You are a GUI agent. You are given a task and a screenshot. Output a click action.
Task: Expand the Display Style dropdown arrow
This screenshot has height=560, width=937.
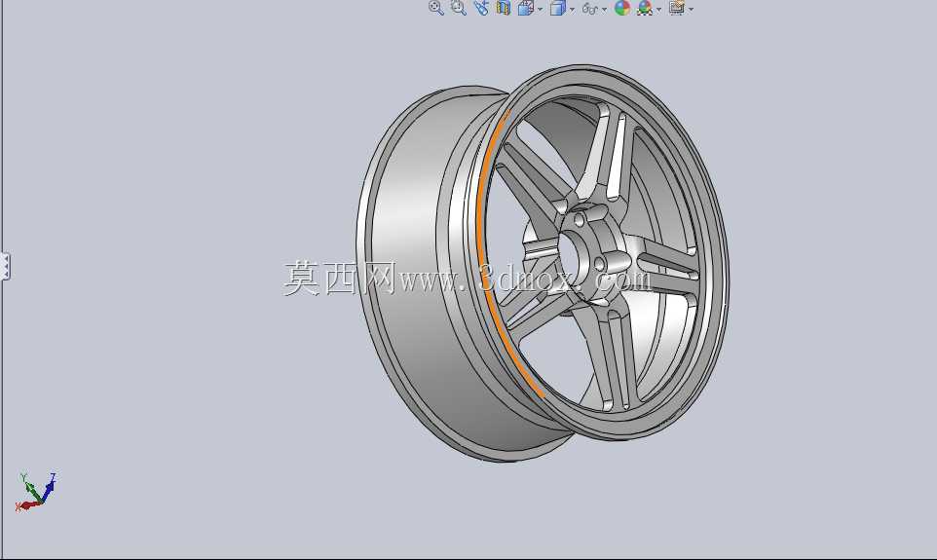coord(572,9)
